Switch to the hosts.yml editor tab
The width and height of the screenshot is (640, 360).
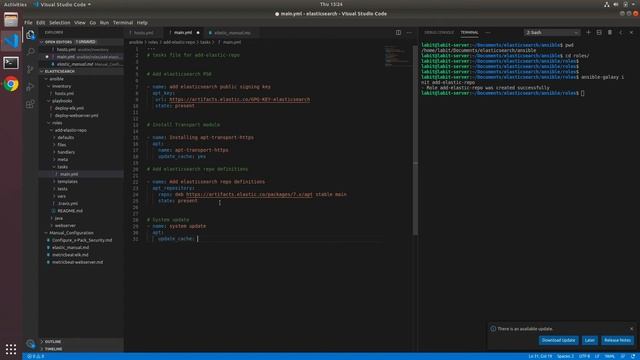(144, 33)
